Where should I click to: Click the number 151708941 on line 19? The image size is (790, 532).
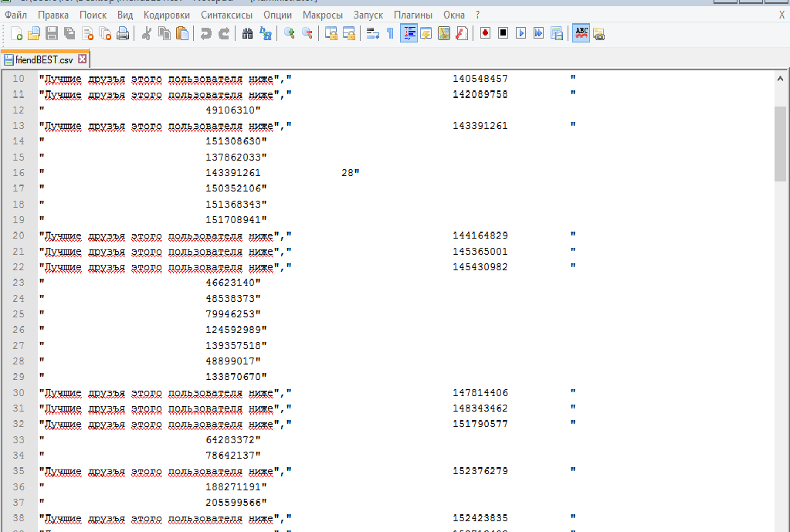pyautogui.click(x=232, y=219)
